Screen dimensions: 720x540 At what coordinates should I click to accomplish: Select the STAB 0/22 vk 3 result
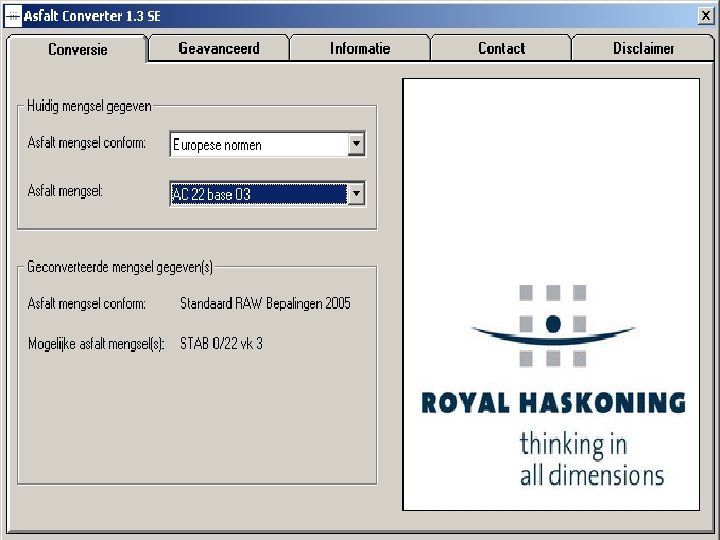click(221, 343)
